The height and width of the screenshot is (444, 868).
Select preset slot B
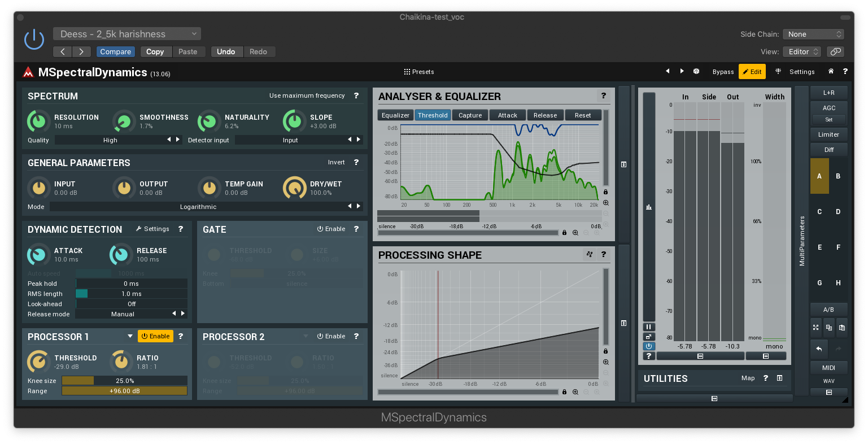click(x=838, y=176)
